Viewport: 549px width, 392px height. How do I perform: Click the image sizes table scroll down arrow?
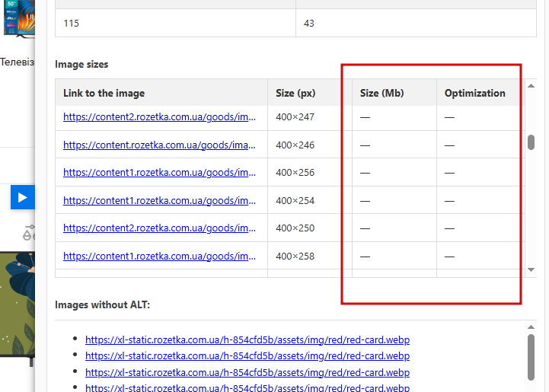(531, 270)
